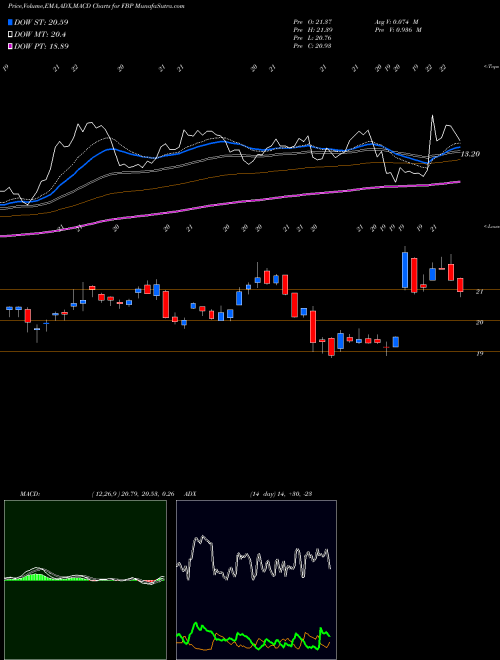
Task: Click the 'Avg V: 0.974 M' volume text
Action: (397, 22)
